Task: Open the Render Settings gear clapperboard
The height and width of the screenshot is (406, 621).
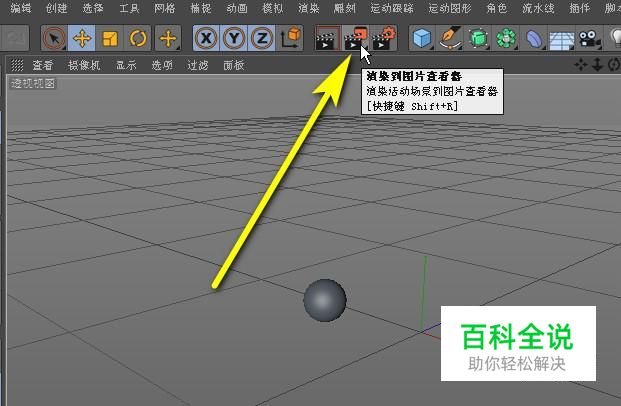Action: tap(383, 38)
